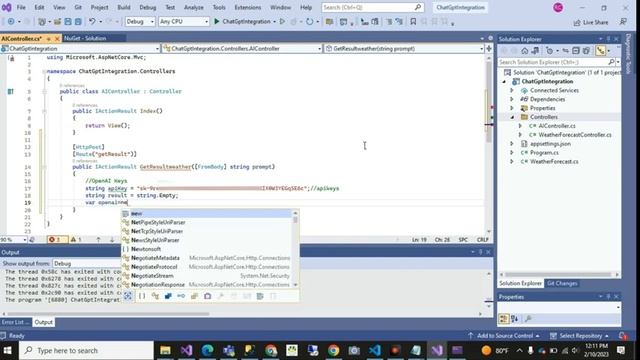This screenshot has height=360, width=640.
Task: Click the Save All toolbar icon
Action: [x=78, y=22]
